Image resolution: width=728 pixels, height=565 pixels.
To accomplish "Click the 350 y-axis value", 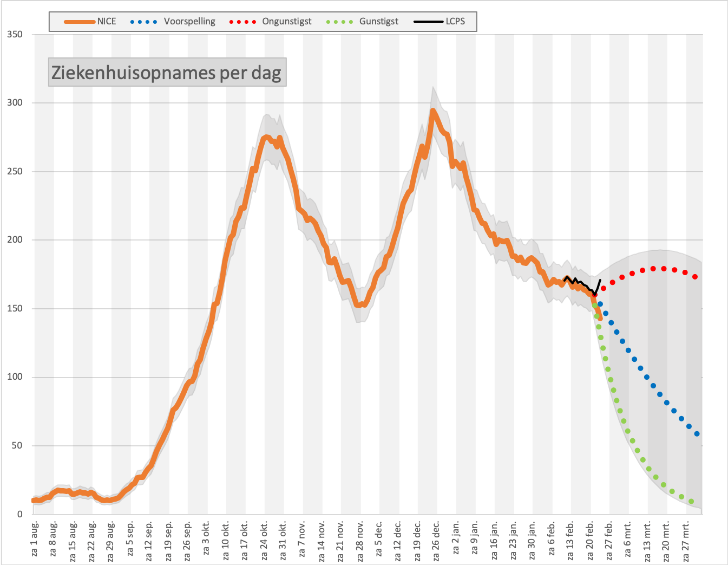I will point(15,35).
